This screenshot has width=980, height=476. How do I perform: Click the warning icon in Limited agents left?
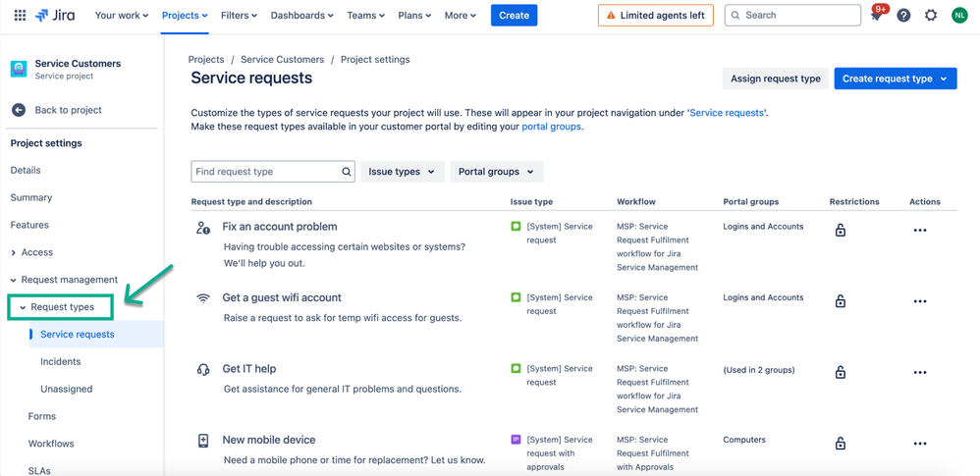click(611, 16)
